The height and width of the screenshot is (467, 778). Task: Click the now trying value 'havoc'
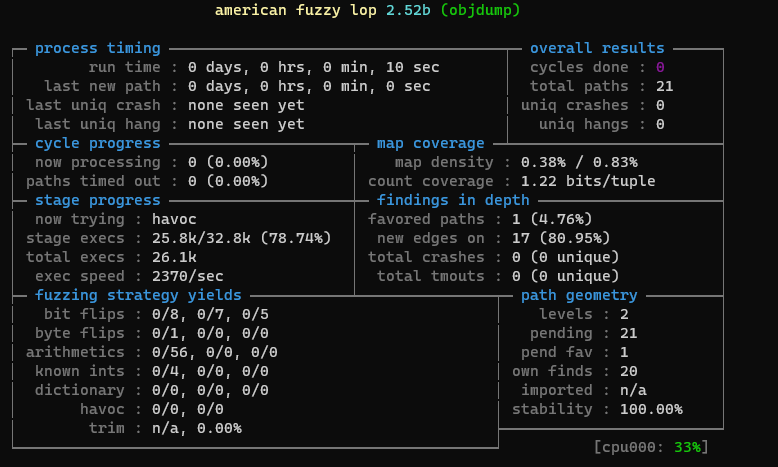click(174, 219)
